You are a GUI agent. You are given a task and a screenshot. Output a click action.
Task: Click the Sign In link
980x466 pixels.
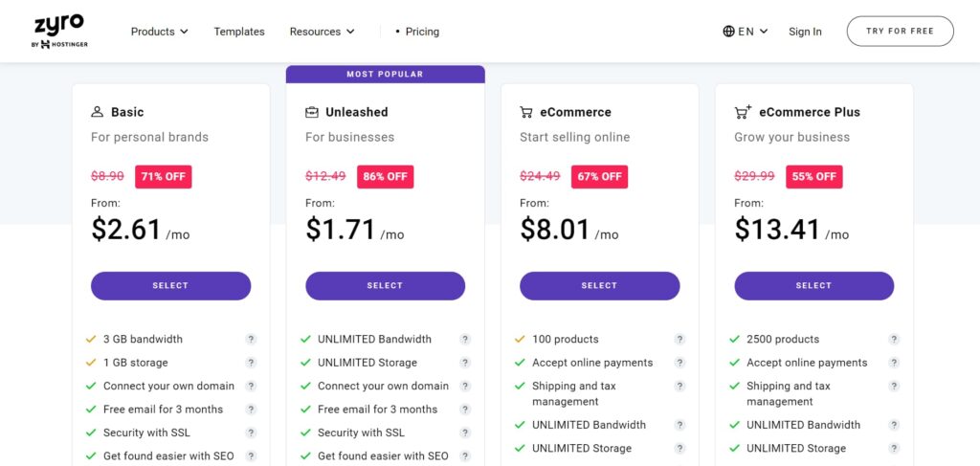pos(805,32)
